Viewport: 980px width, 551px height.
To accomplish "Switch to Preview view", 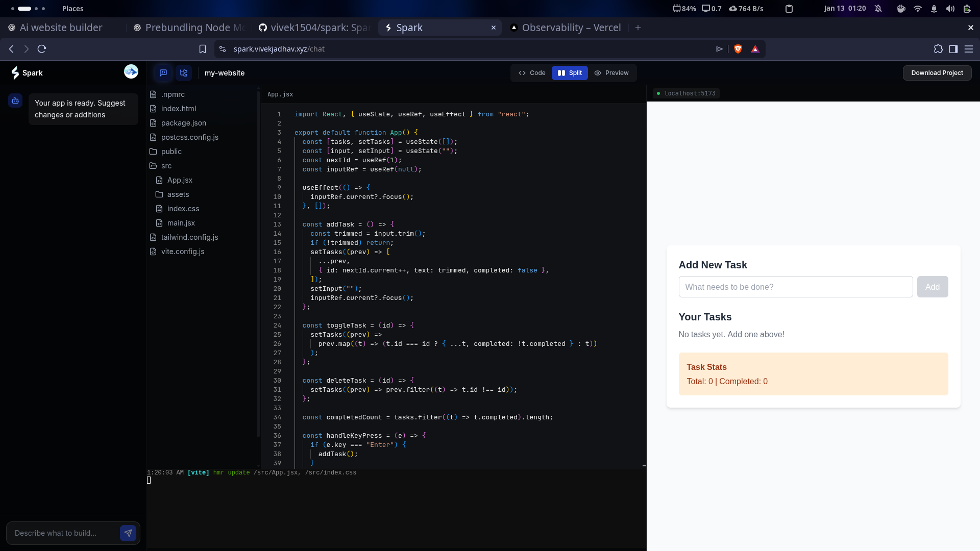I will point(611,73).
